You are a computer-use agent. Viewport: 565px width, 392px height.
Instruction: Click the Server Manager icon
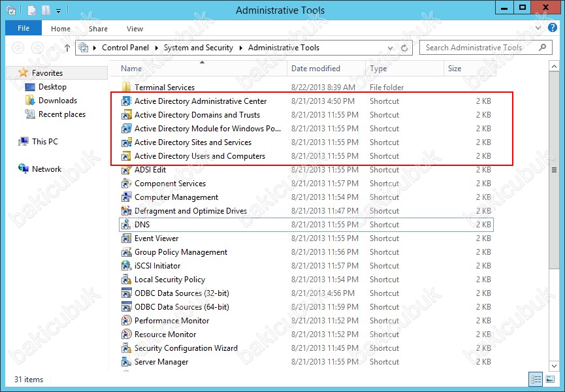pyautogui.click(x=126, y=361)
